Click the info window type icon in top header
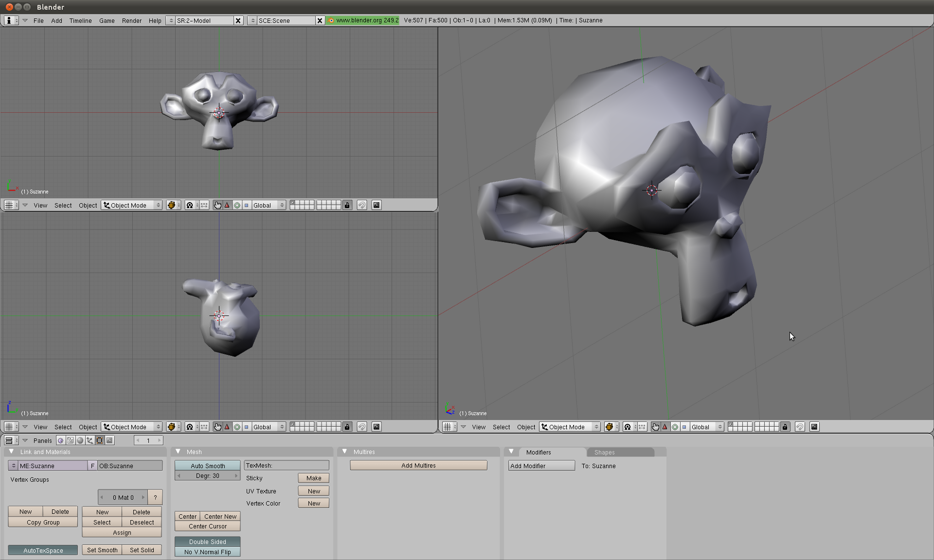Viewport: 934px width, 560px height. pyautogui.click(x=11, y=20)
